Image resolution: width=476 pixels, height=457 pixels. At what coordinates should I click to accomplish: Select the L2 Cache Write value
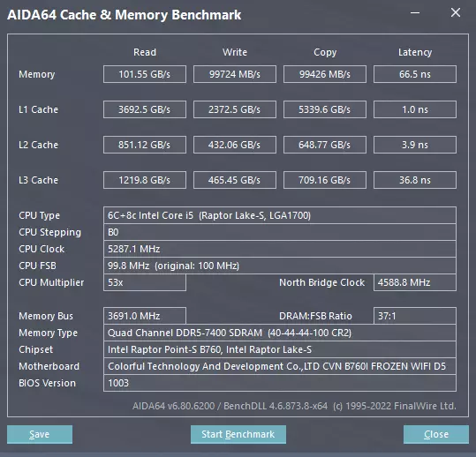click(x=235, y=145)
